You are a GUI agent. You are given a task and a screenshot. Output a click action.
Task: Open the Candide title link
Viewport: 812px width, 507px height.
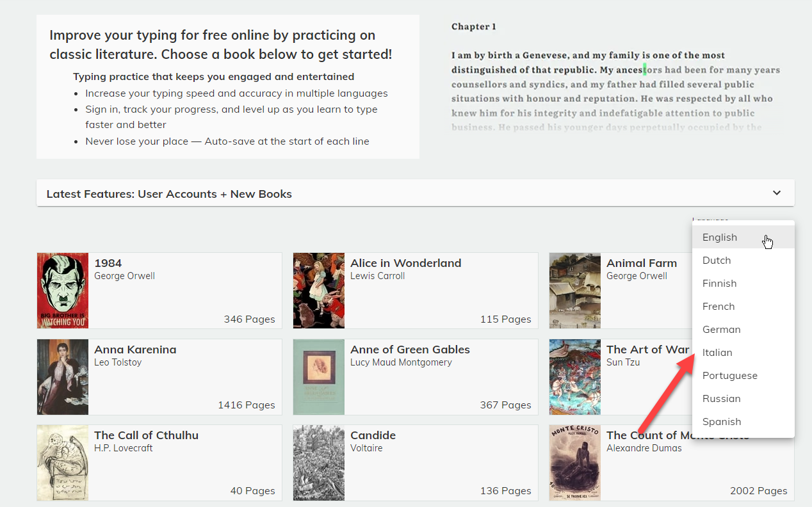tap(373, 435)
